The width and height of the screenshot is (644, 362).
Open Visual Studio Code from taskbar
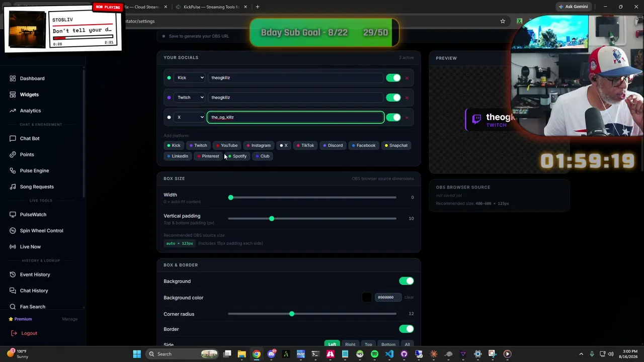[389, 354]
